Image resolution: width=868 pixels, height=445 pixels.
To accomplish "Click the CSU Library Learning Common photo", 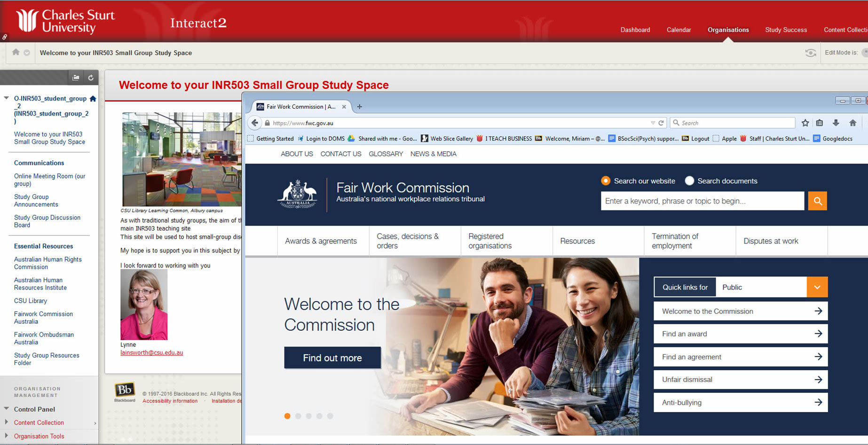I will coord(181,159).
